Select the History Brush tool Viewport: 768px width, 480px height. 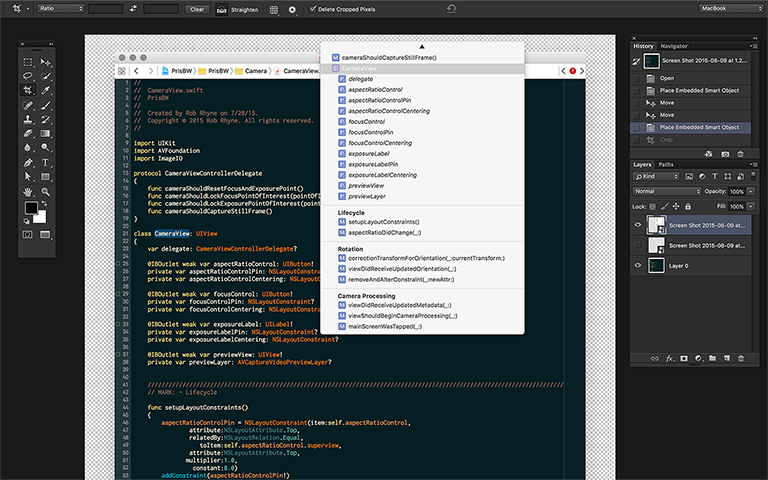(x=46, y=119)
